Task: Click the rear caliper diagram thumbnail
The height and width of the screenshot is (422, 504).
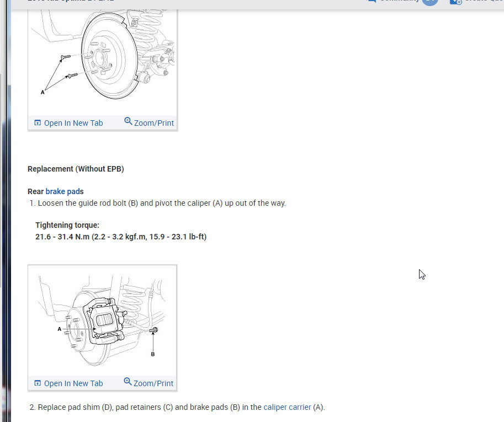Action: (x=103, y=321)
